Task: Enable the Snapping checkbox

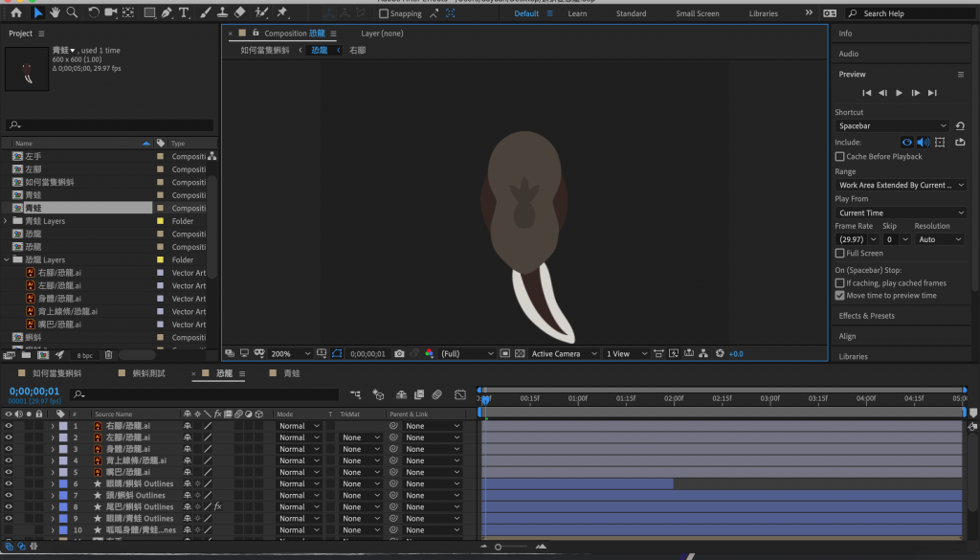Action: click(384, 14)
